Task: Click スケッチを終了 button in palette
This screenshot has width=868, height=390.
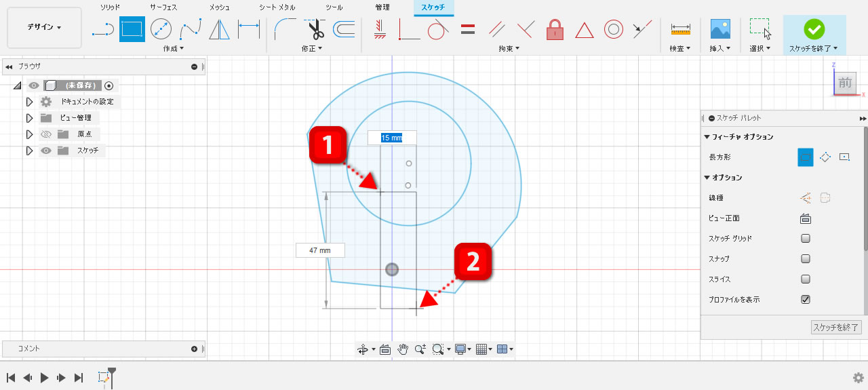Action: tap(836, 328)
